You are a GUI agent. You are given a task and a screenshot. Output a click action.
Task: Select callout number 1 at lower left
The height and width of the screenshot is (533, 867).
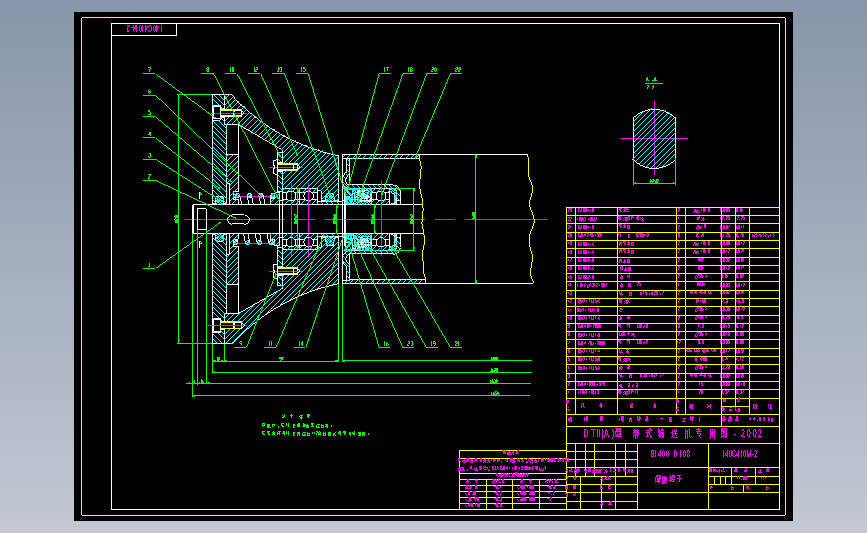click(x=149, y=265)
